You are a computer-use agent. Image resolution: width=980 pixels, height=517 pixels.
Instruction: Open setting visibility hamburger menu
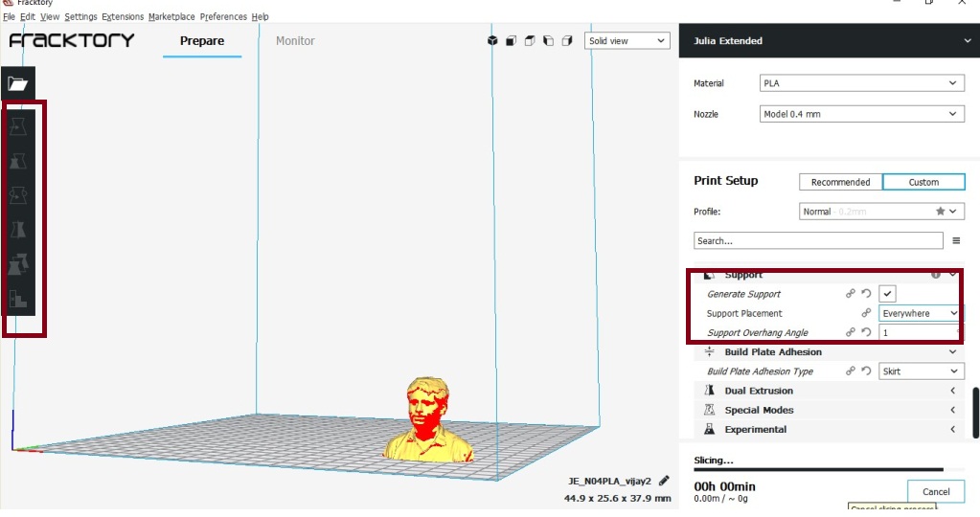[x=956, y=240]
